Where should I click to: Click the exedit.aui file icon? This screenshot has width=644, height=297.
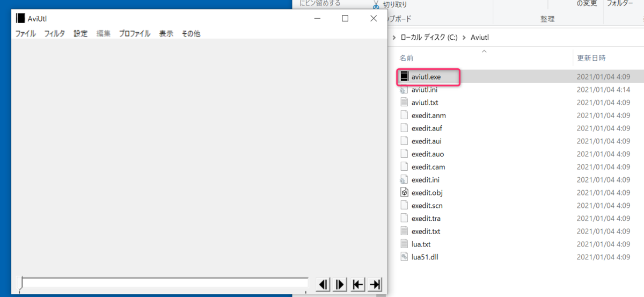405,141
